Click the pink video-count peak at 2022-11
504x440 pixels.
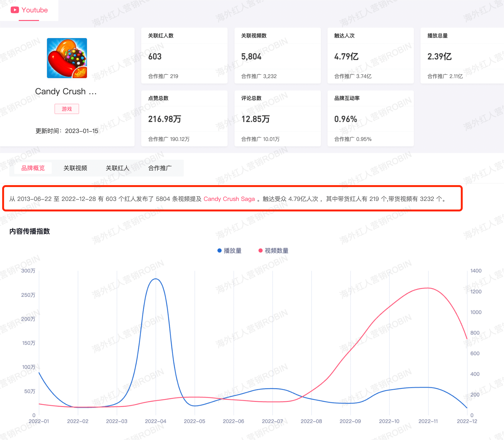tap(428, 288)
